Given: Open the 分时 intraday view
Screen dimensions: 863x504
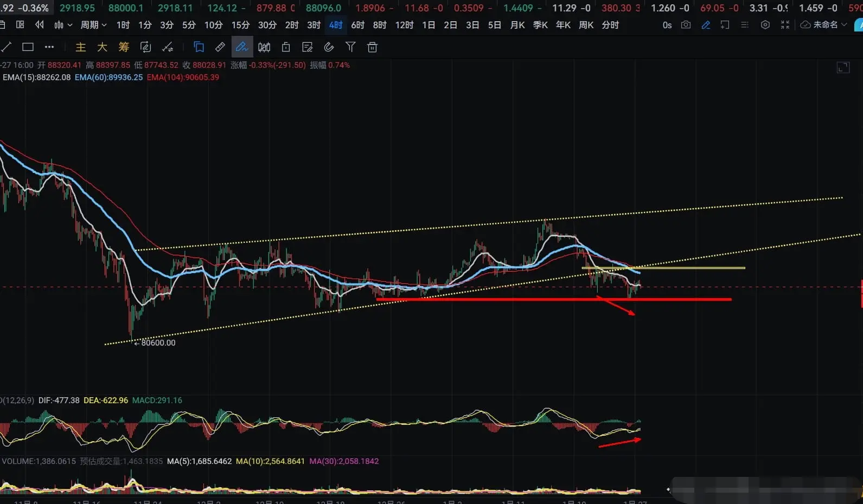Looking at the screenshot, I should coord(610,25).
